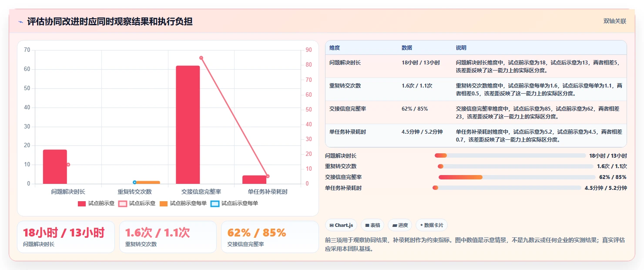
Task: Click the 4.5分钟 / 5.2分钟 table cell
Action: pos(422,132)
